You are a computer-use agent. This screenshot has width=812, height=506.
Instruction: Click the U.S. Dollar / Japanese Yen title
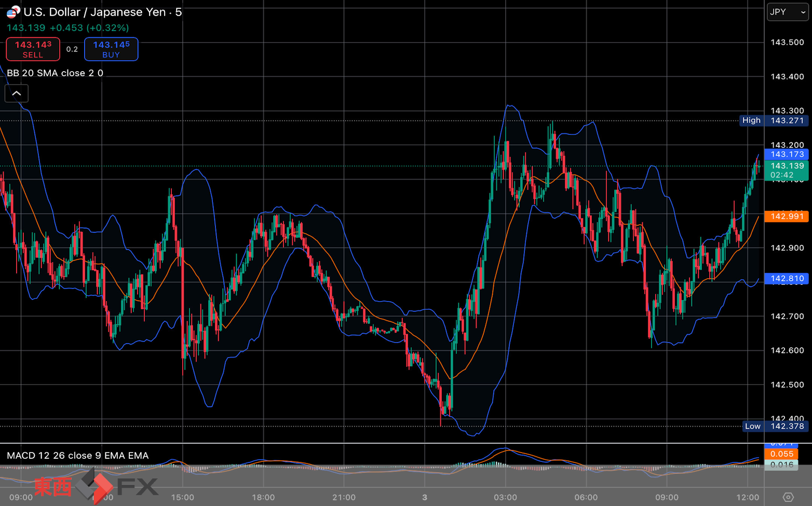tap(94, 12)
